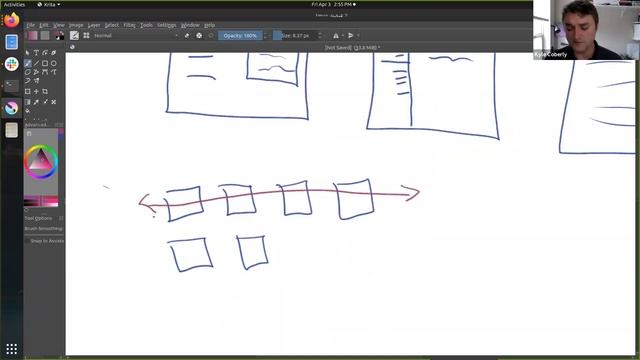
Task: Open horizontal mirror options arrow
Action: coord(342,36)
